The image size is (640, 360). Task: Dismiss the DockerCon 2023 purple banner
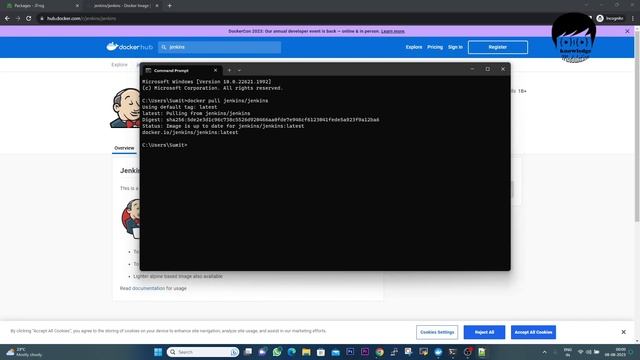627,31
